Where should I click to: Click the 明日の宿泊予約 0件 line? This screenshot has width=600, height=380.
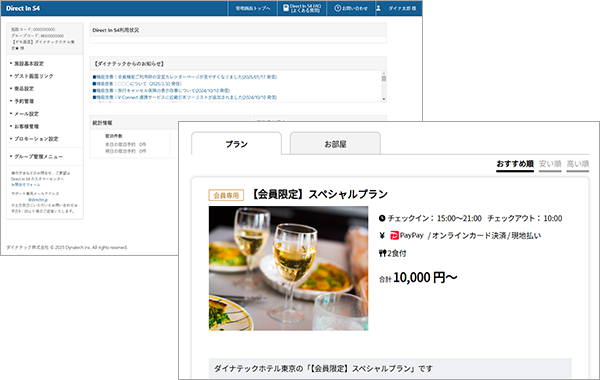[126, 151]
